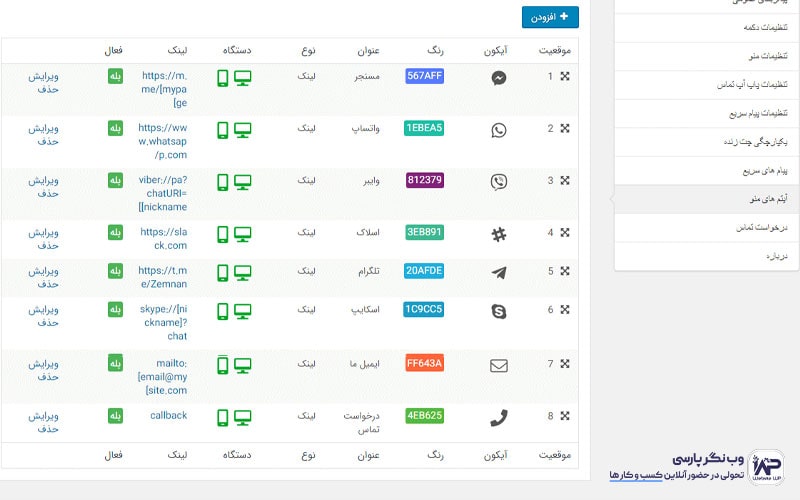The image size is (800, 500).
Task: Toggle the بله active badge in callback row
Action: (115, 415)
